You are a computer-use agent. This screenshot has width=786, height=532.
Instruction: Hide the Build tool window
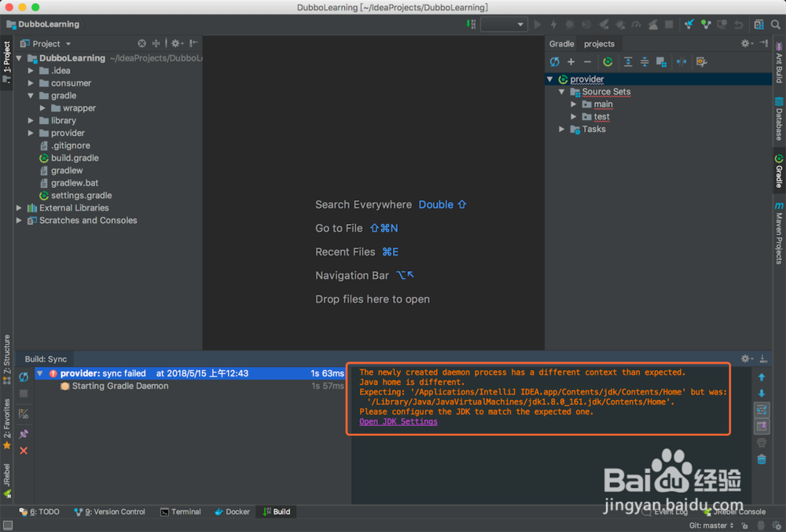coord(763,358)
